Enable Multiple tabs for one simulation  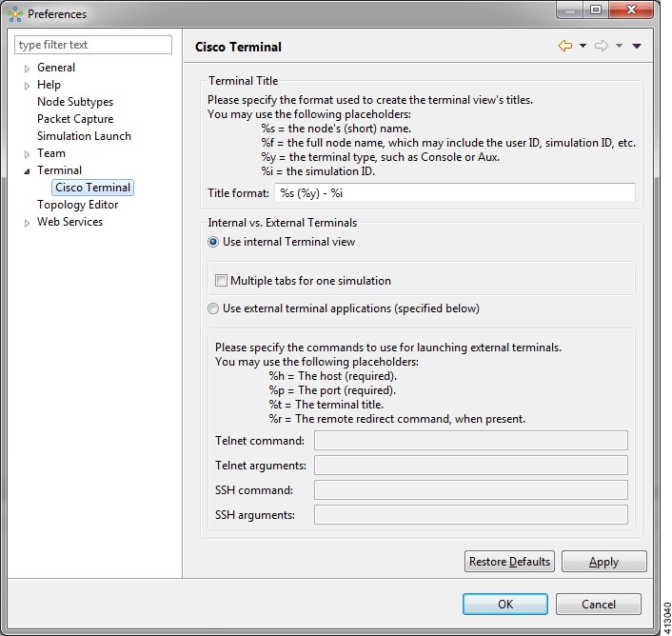(221, 281)
